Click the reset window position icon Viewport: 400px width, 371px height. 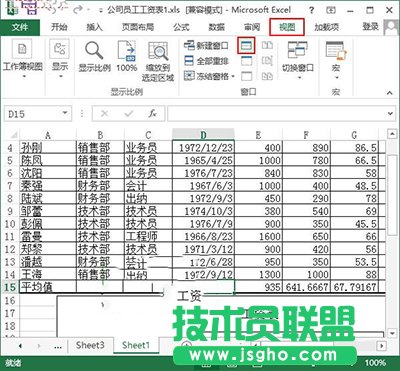(x=267, y=76)
